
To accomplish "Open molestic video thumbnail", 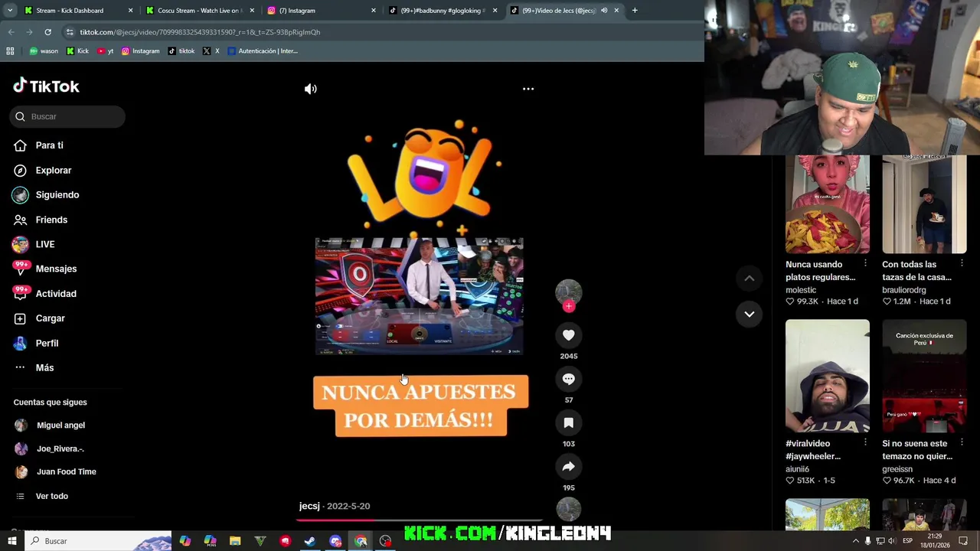I will click(827, 204).
